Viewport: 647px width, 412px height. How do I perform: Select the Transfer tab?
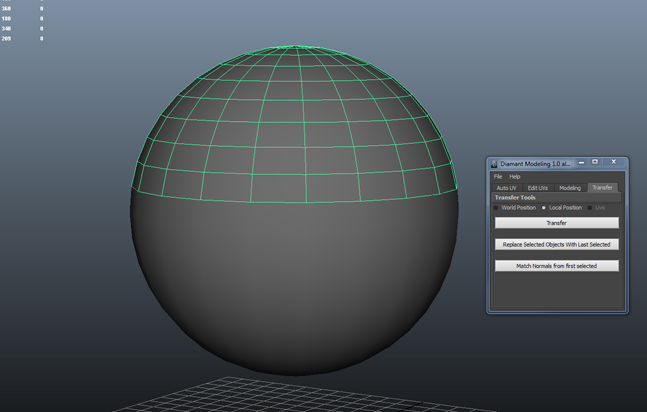click(602, 188)
